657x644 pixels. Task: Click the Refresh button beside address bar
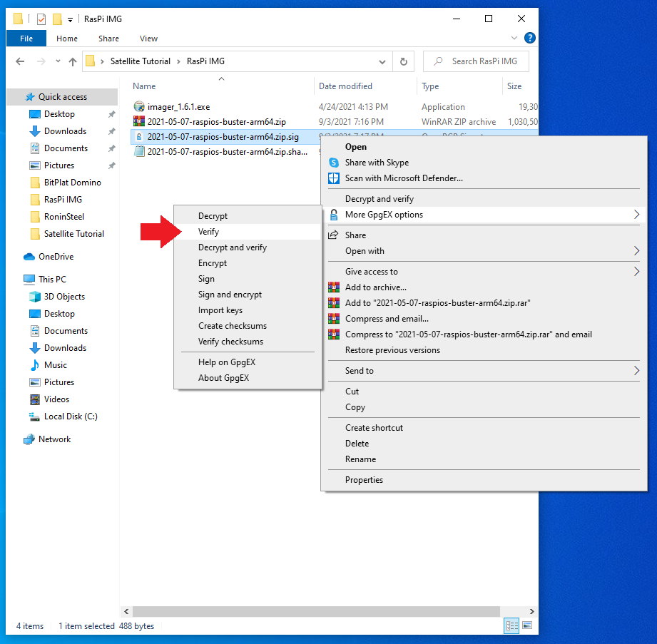[x=404, y=61]
